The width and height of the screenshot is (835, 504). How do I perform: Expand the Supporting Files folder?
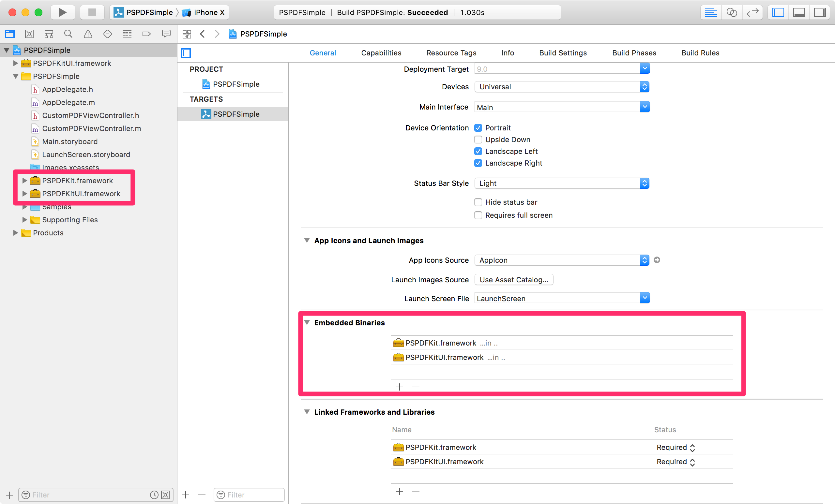tap(24, 220)
